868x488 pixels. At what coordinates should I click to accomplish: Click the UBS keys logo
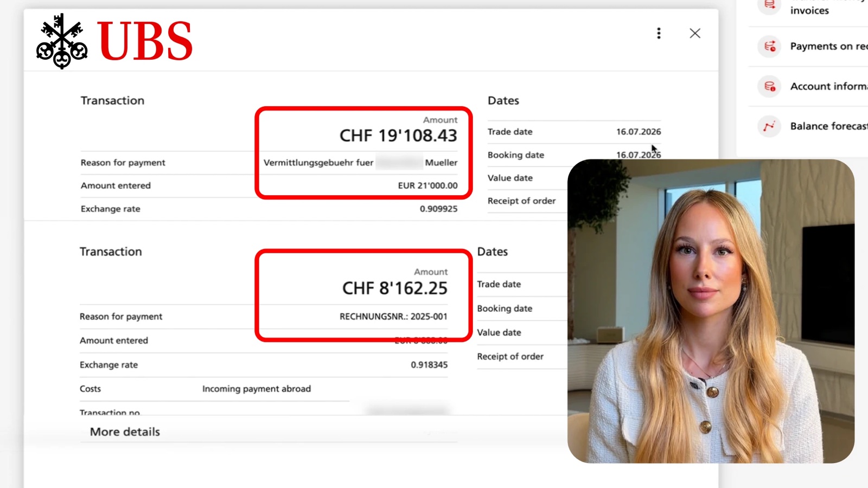[62, 42]
